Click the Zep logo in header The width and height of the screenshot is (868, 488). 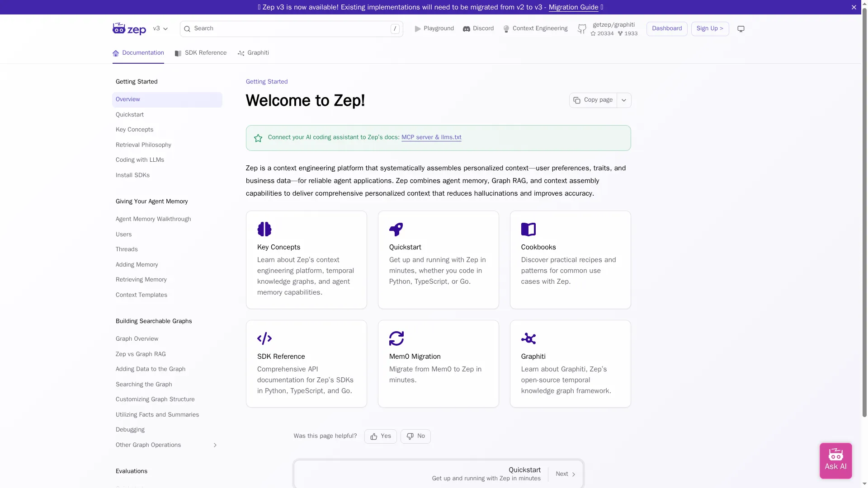click(129, 29)
